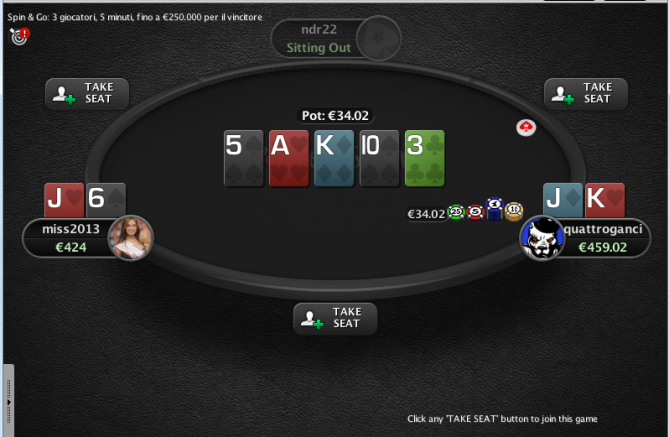Take the top-right empty seat

click(586, 94)
